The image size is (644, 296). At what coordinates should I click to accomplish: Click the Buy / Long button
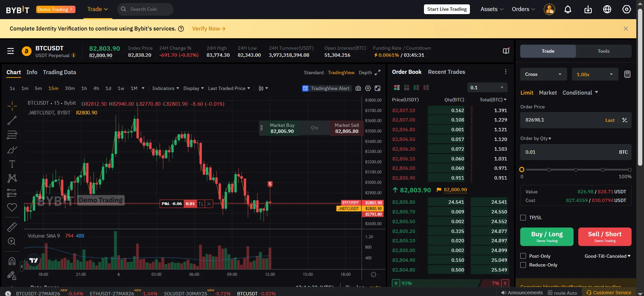[547, 237]
